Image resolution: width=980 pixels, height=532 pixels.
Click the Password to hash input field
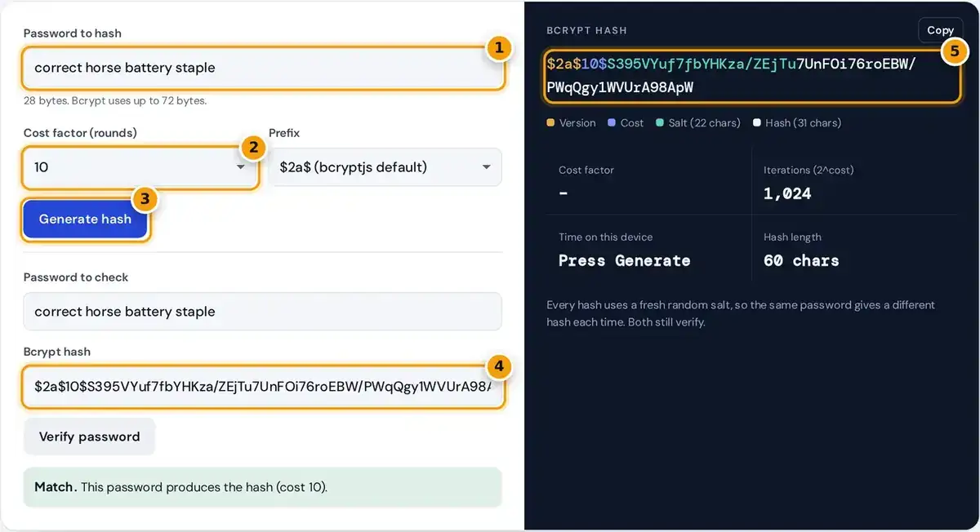coord(262,68)
